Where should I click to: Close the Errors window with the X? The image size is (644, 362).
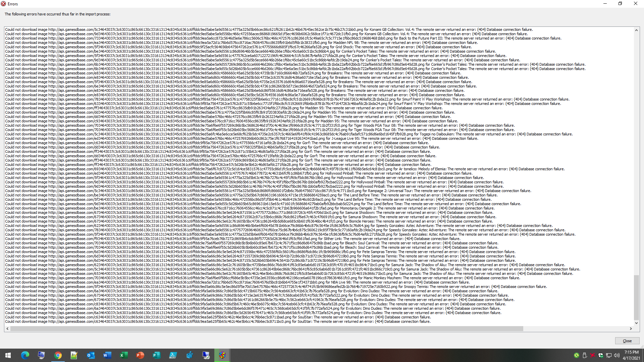[636, 4]
